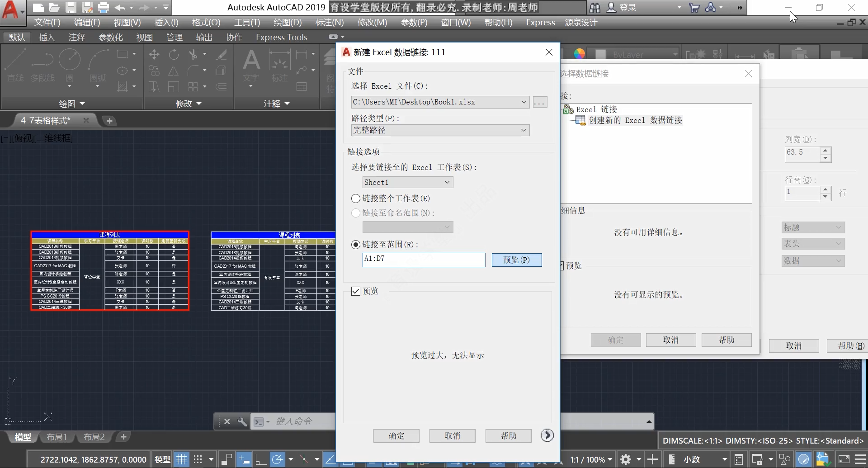Expand the Draw (绘图) panel dropdown

72,104
